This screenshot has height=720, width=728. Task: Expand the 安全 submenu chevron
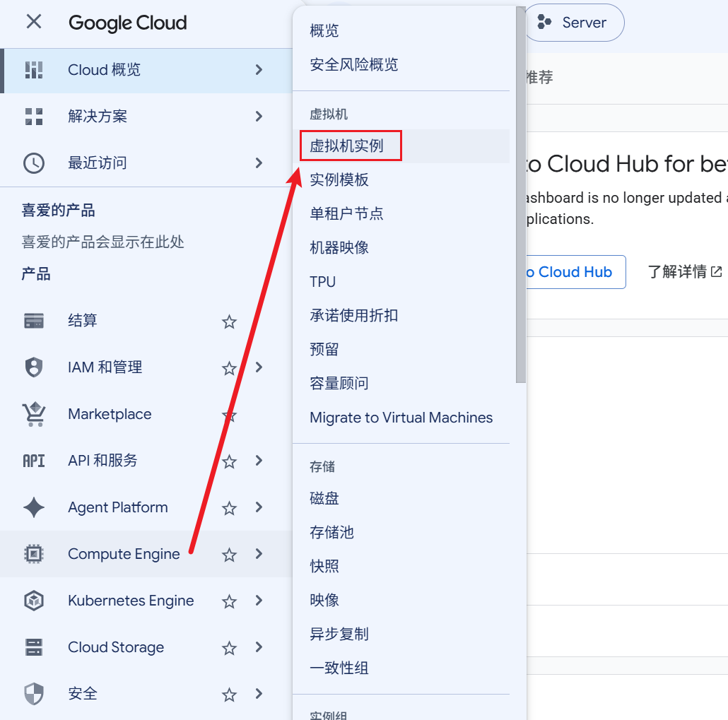coord(259,694)
